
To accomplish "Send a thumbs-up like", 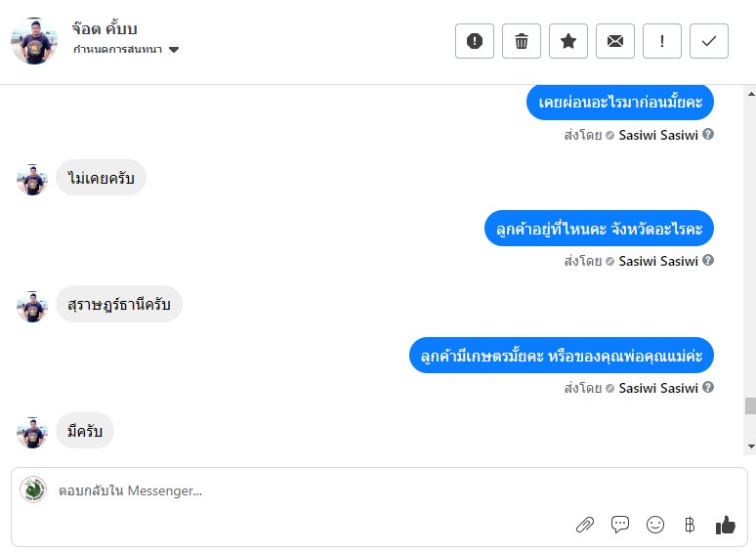I will 725,525.
